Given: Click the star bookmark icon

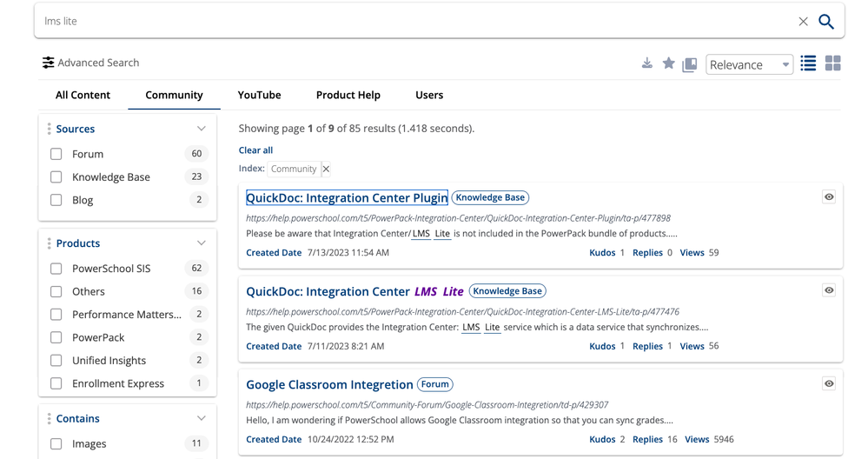Looking at the screenshot, I should coord(668,63).
